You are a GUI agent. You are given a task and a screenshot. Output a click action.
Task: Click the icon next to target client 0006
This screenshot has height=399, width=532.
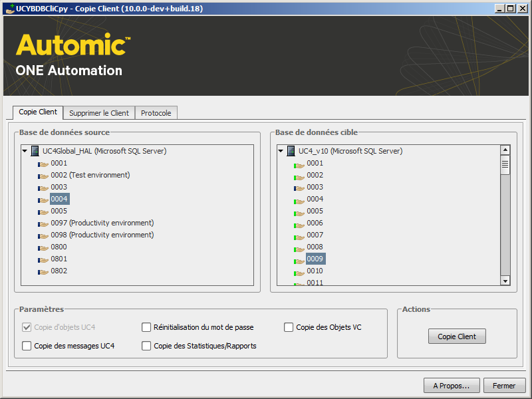click(299, 223)
